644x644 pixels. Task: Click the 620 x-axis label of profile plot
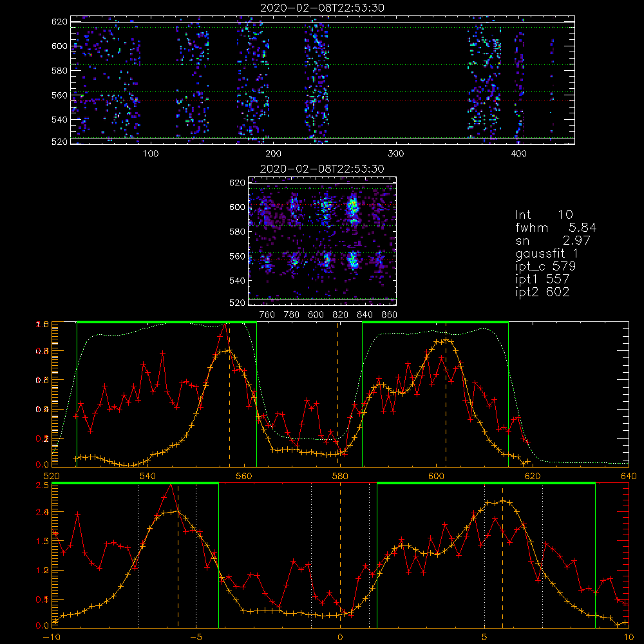533,476
